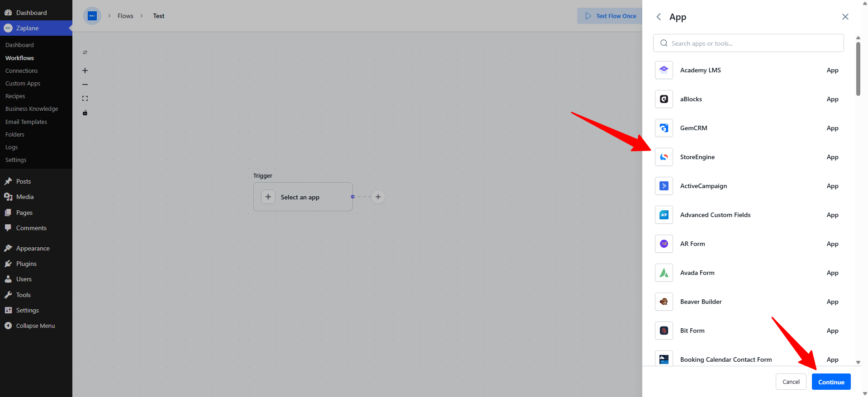The image size is (868, 397).
Task: Select ActiveCampaign from the app list
Action: (749, 186)
